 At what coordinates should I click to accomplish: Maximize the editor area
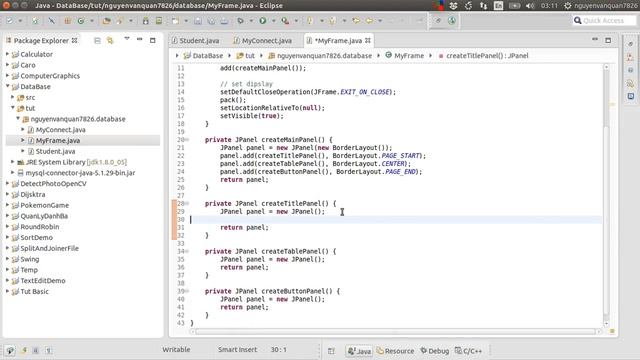click(608, 40)
